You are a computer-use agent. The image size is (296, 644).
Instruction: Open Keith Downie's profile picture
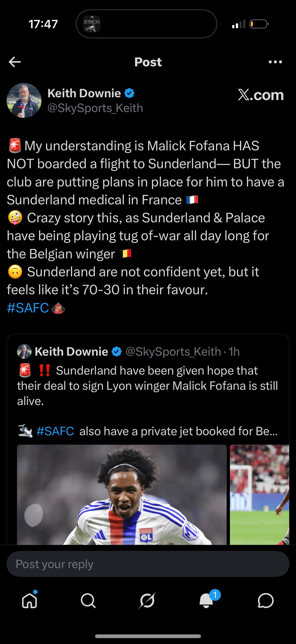point(24,100)
